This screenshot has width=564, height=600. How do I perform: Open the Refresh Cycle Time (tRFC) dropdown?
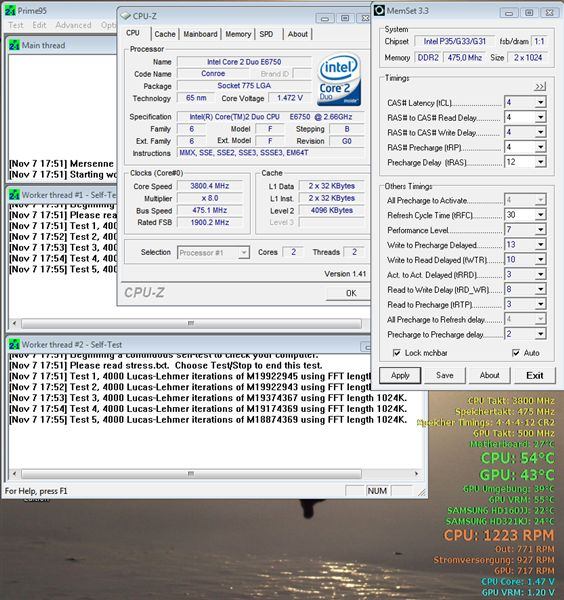click(540, 215)
